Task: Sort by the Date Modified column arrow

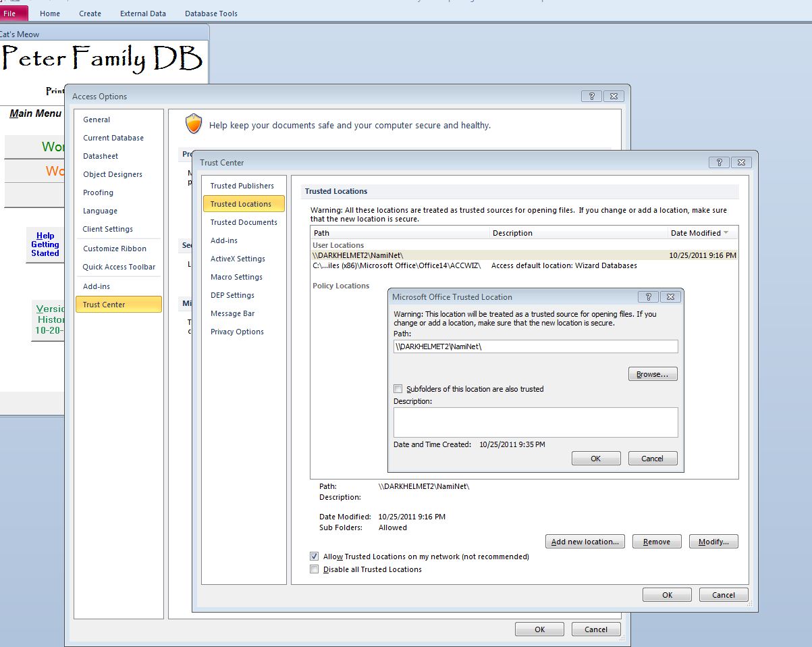Action: pyautogui.click(x=726, y=233)
